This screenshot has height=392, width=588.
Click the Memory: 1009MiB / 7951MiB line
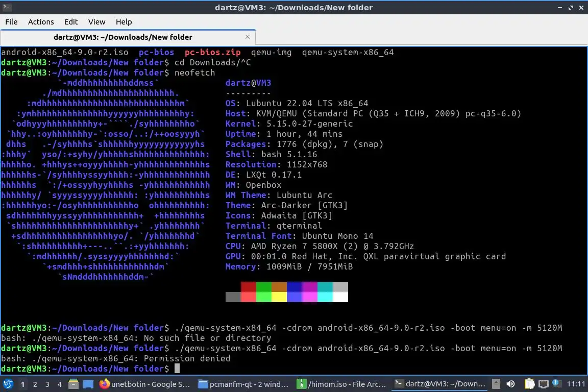point(289,267)
